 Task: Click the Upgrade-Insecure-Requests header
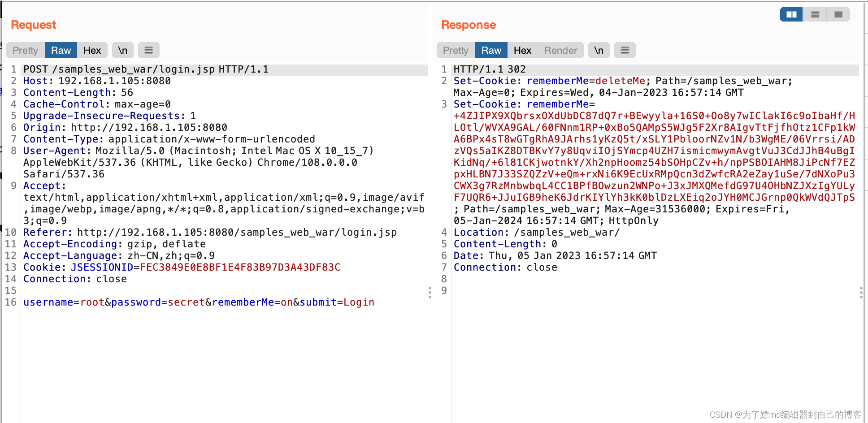pos(109,116)
